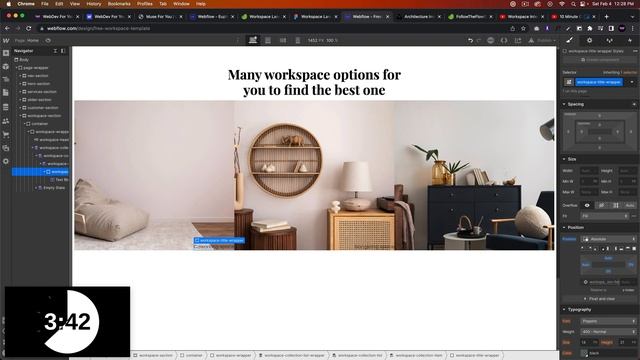Select customer-section in Navigator
The image size is (640, 360).
42,108
